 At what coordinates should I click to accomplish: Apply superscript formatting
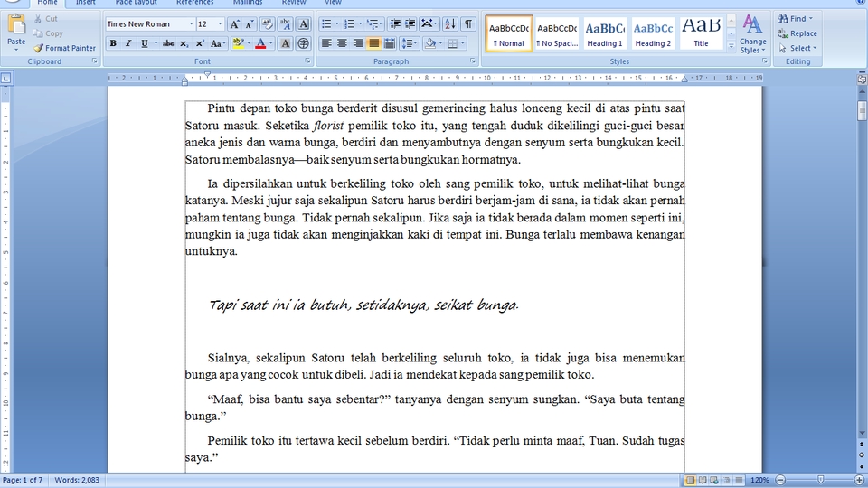200,43
